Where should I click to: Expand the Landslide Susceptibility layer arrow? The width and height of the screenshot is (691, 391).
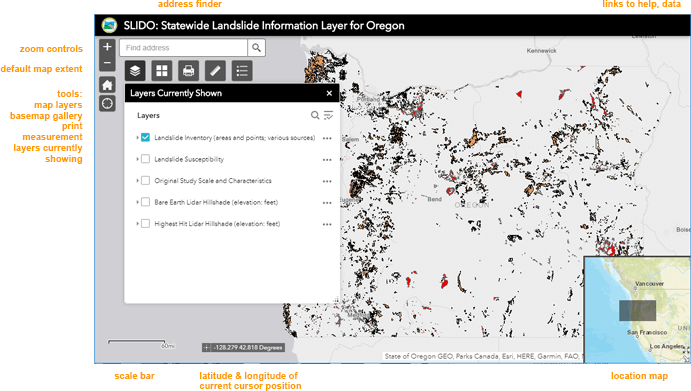point(137,159)
